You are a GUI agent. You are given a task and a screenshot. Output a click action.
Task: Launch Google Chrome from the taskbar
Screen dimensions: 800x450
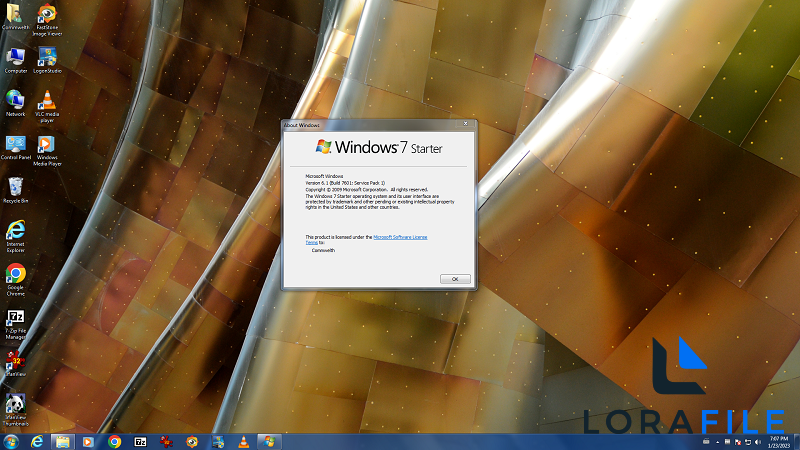point(114,442)
